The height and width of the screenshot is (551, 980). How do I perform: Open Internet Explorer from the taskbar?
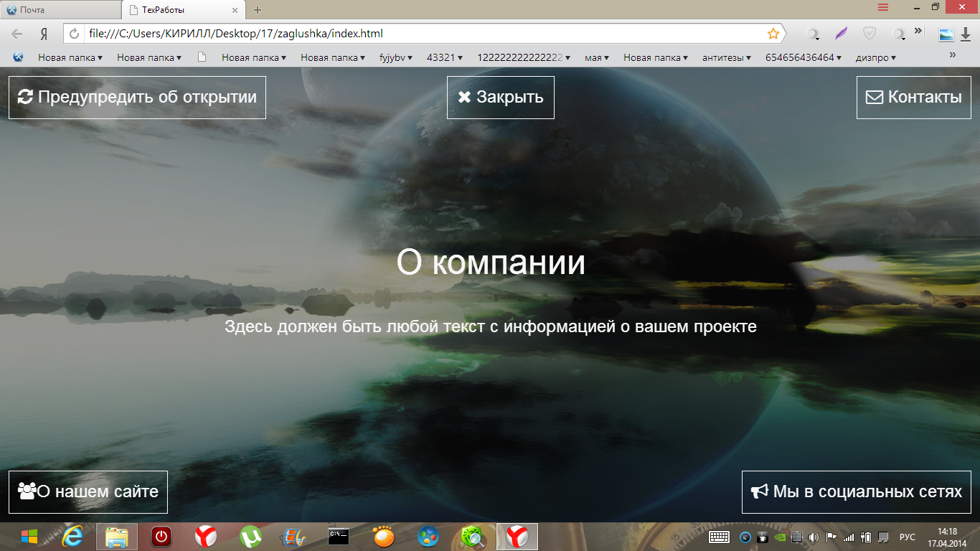coord(72,536)
